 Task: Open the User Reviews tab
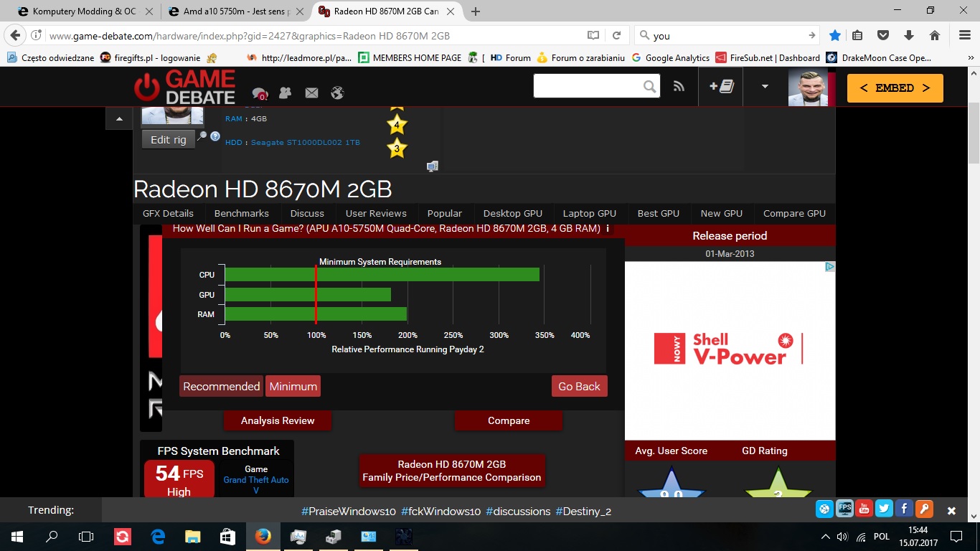376,213
